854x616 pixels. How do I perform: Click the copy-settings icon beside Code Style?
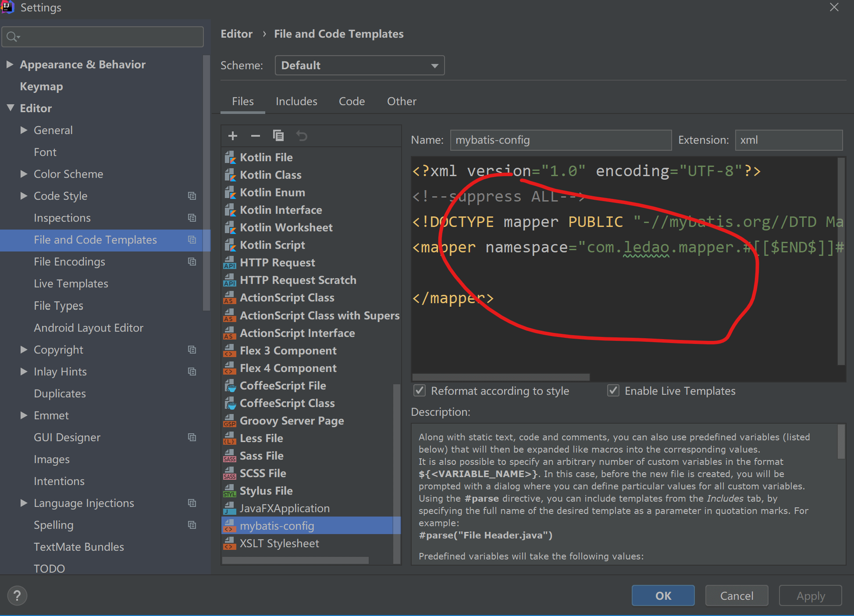click(x=192, y=196)
